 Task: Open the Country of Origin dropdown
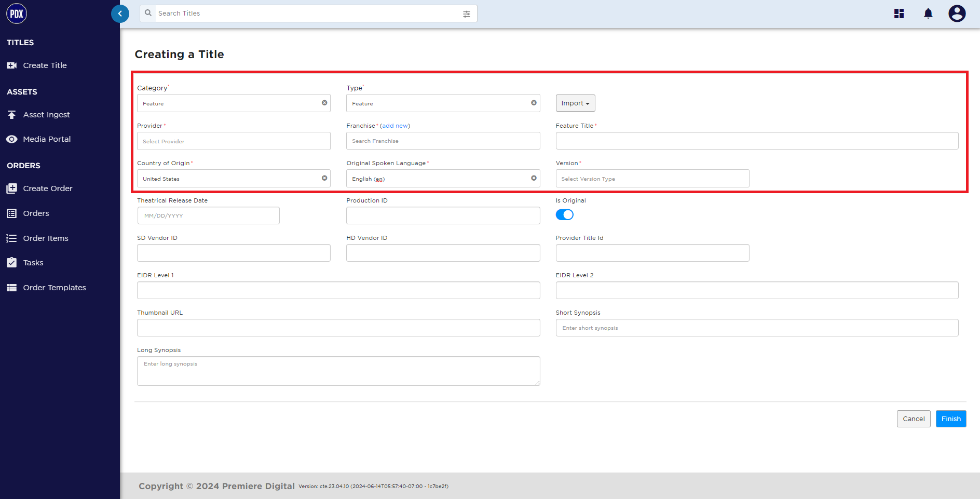[x=234, y=179]
